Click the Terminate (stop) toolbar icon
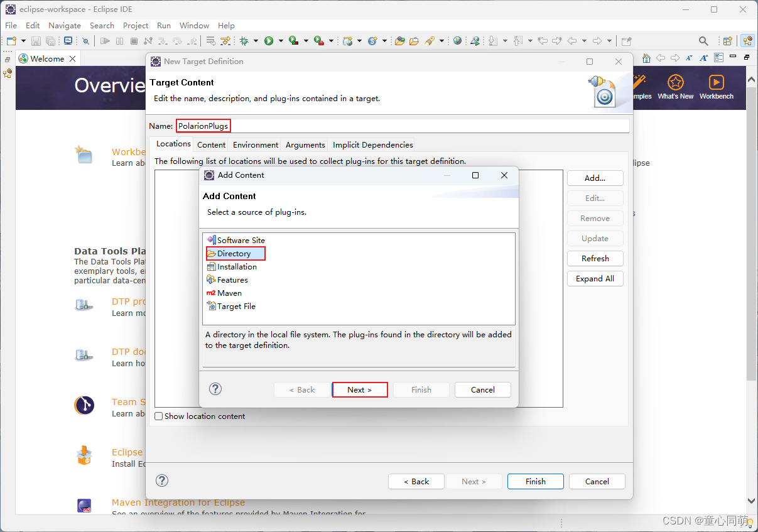 134,41
